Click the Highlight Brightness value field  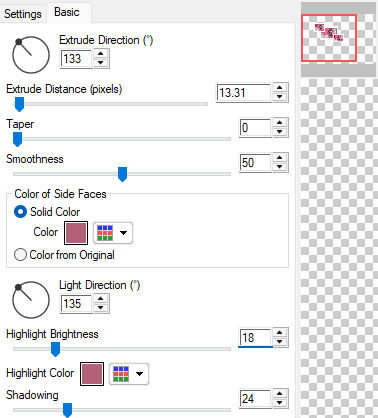[255, 338]
